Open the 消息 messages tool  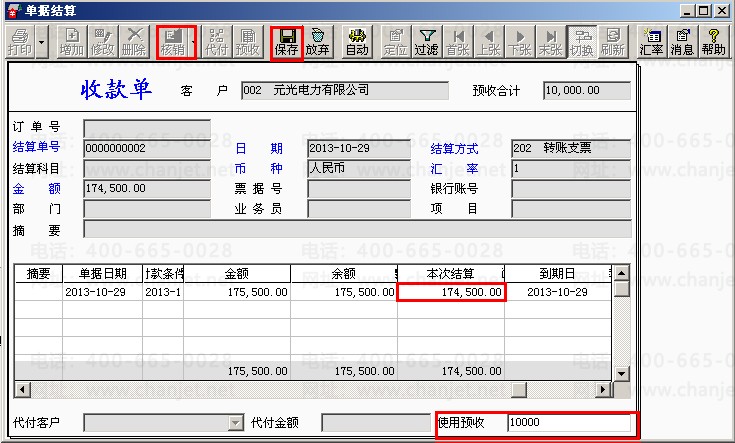682,42
